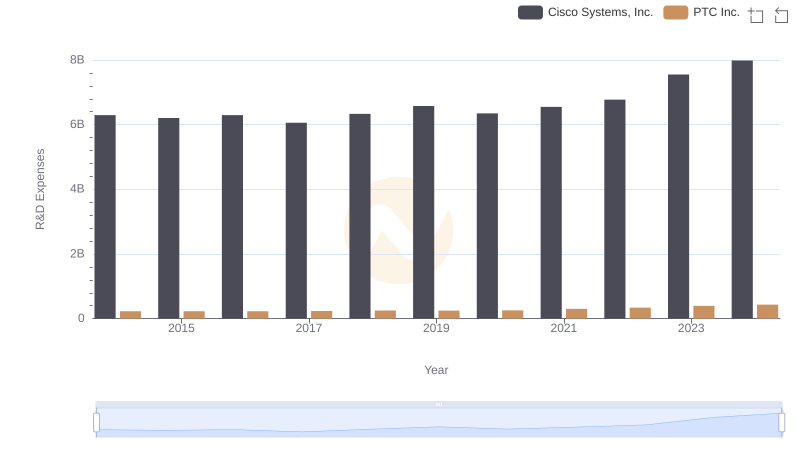Click the PTC bar for 2021
This screenshot has width=800, height=461.
(577, 314)
